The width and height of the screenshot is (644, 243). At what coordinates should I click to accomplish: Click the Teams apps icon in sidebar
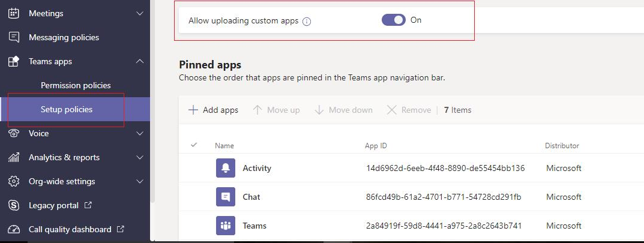tap(14, 61)
